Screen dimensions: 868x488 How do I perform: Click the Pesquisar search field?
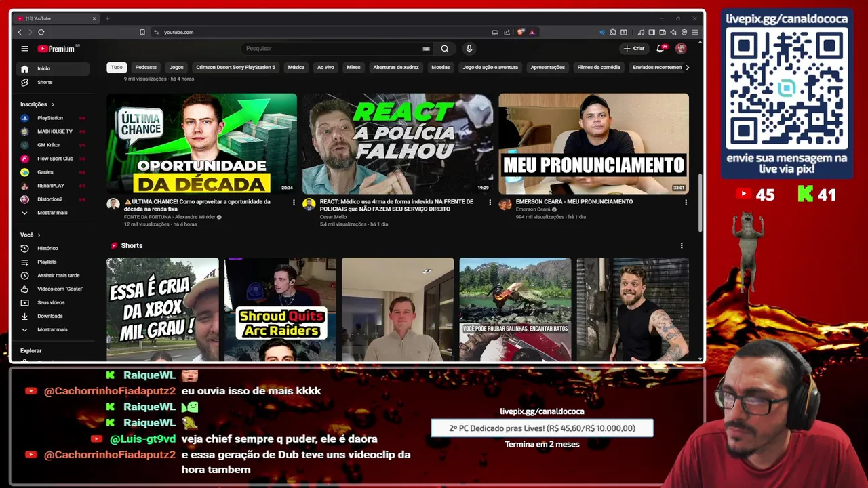[332, 49]
